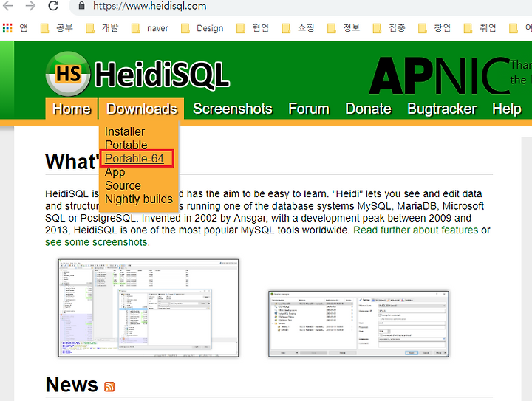Follow the 'Read further about features' link
532x401 pixels.
416,230
